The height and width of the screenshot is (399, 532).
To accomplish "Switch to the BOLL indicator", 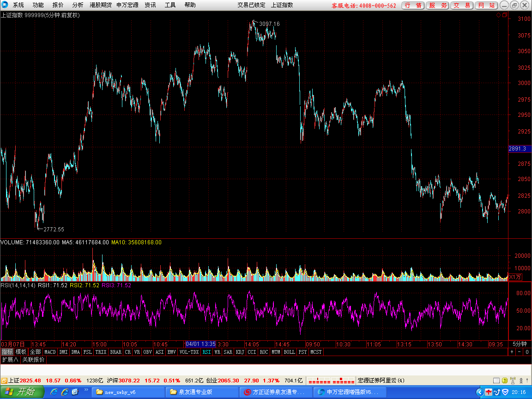I will 290,352.
